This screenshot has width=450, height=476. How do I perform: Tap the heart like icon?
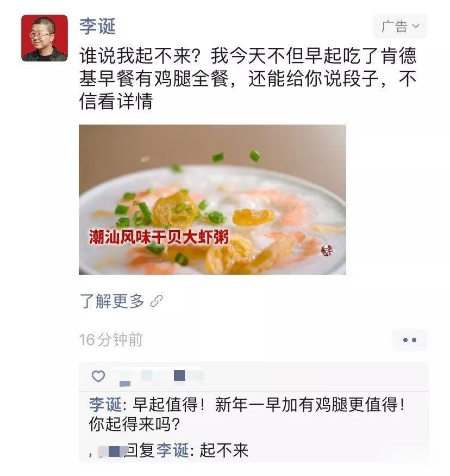98,376
